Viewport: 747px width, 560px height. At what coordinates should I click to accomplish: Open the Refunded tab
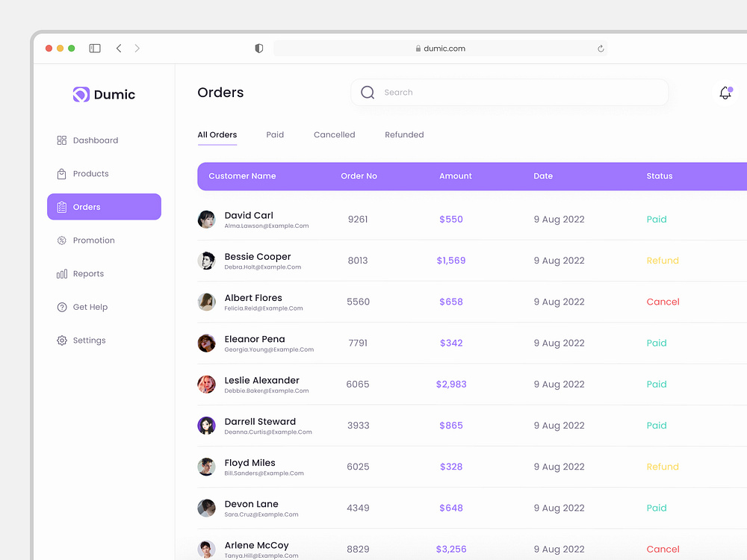(404, 135)
